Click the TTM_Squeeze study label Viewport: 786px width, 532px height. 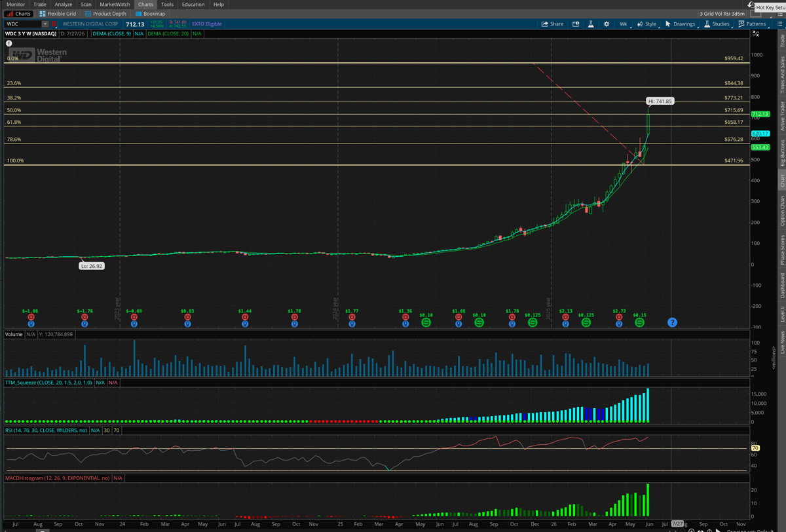coord(48,382)
